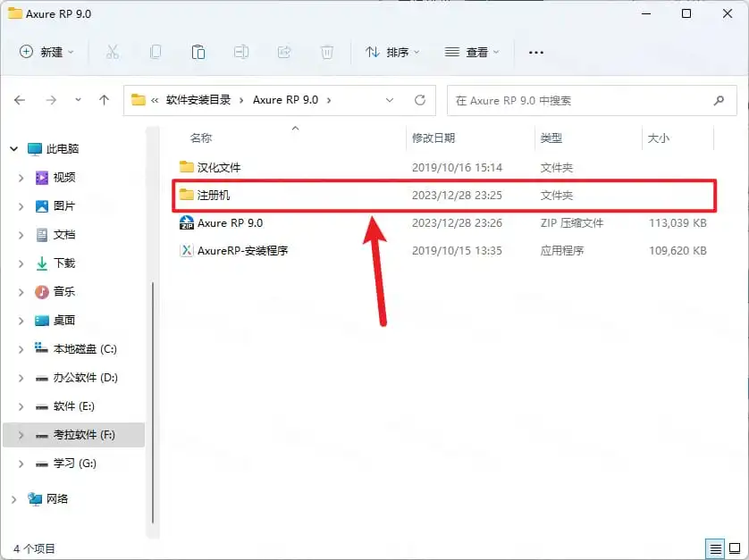Image resolution: width=749 pixels, height=560 pixels.
Task: Select the 注册机 folder
Action: 443,196
